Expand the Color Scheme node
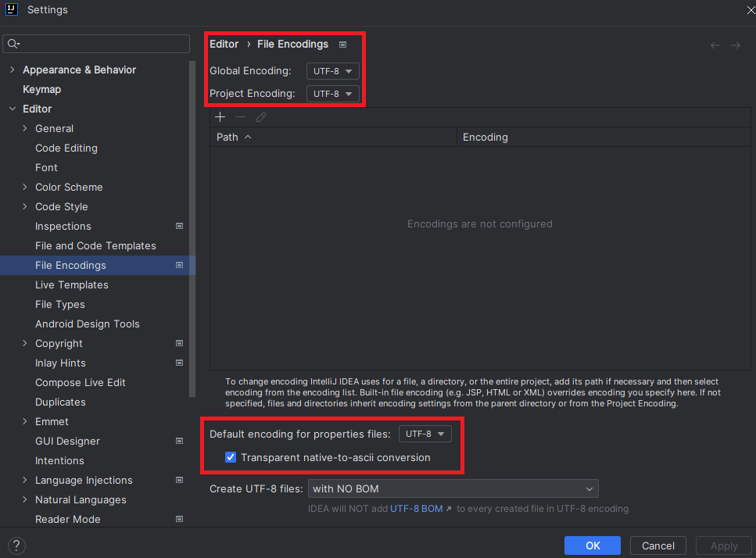 [x=24, y=187]
